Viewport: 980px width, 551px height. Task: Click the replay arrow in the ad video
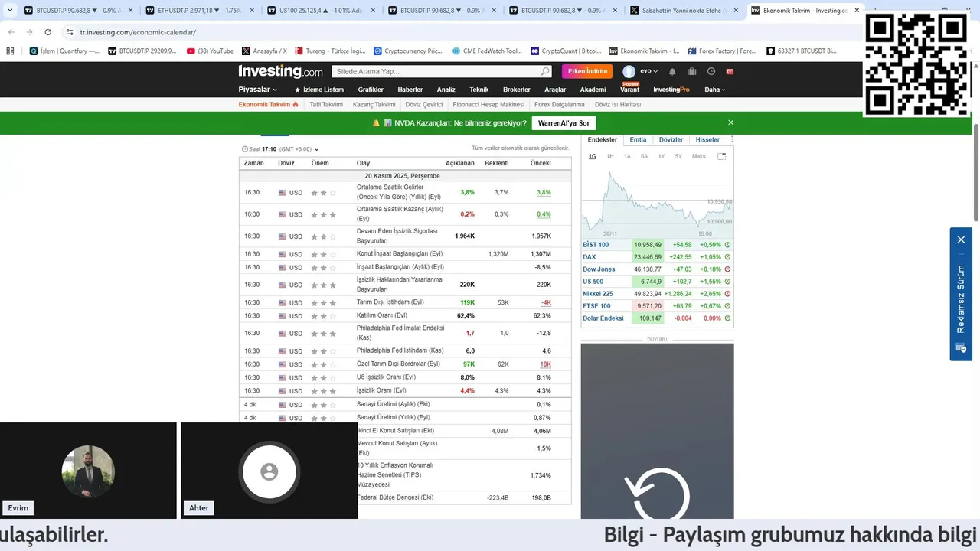point(657,496)
